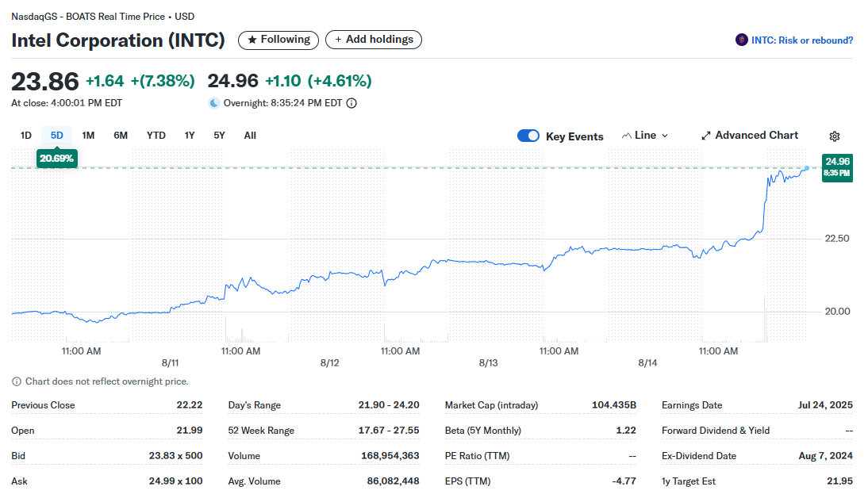Click the 20.69% performance badge
Viewport: 868px width, 502px height.
(x=56, y=159)
